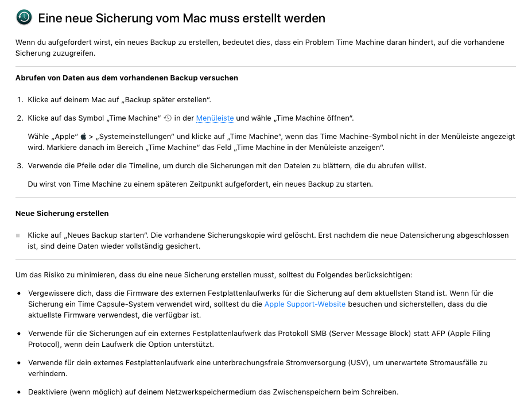Open the "Menüleiste" link
Image resolution: width=532 pixels, height=410 pixels.
(215, 118)
